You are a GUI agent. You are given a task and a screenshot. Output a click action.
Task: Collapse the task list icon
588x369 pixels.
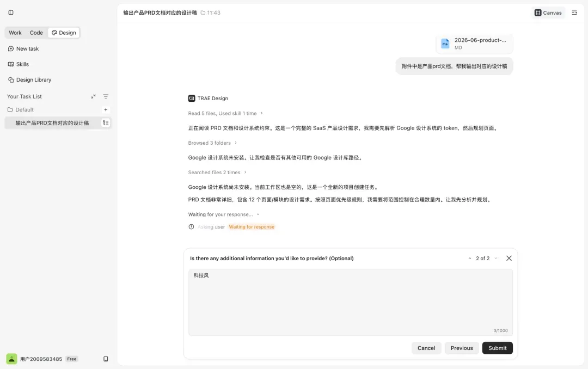tap(94, 96)
